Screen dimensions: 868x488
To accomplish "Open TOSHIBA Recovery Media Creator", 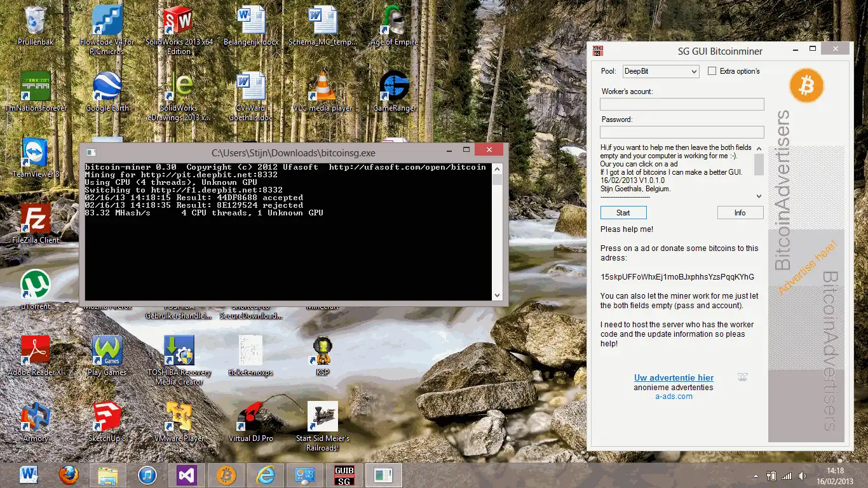I will click(x=179, y=360).
